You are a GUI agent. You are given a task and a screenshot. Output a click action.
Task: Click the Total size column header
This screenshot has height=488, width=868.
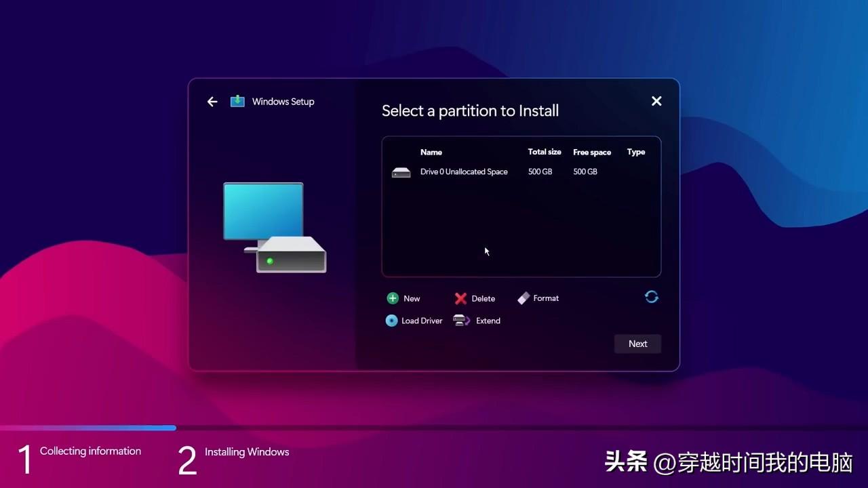545,152
